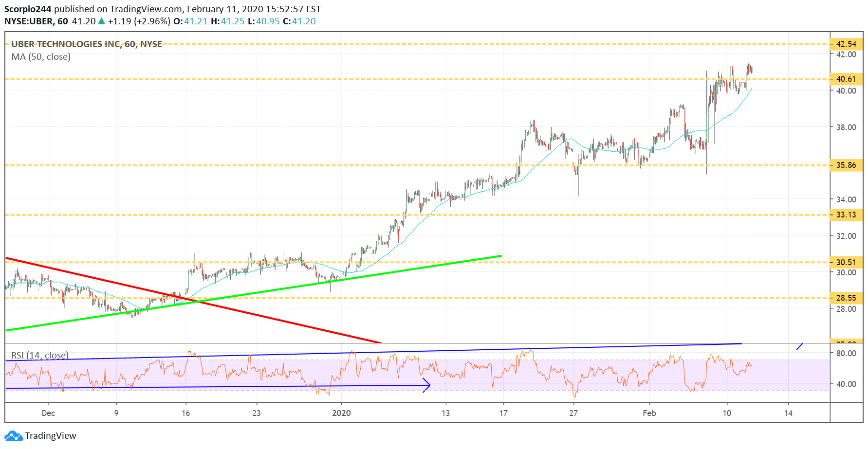Click the 13 date label on time axis

(x=445, y=413)
